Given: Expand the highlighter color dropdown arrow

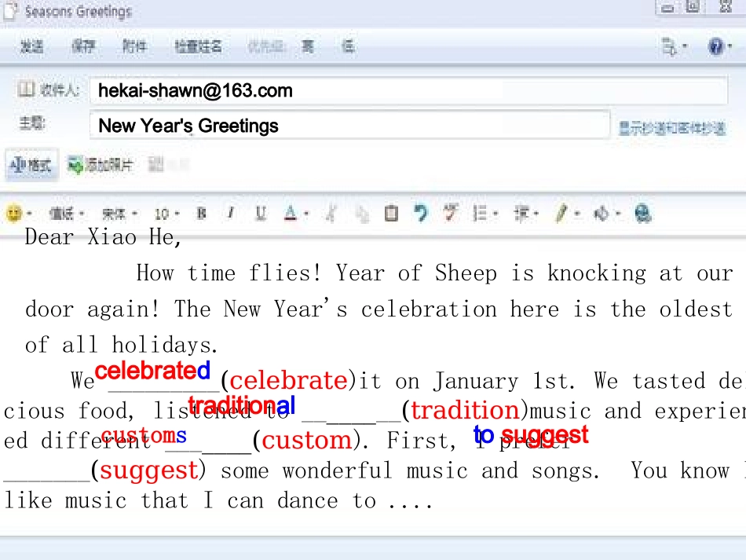Looking at the screenshot, I should (577, 214).
